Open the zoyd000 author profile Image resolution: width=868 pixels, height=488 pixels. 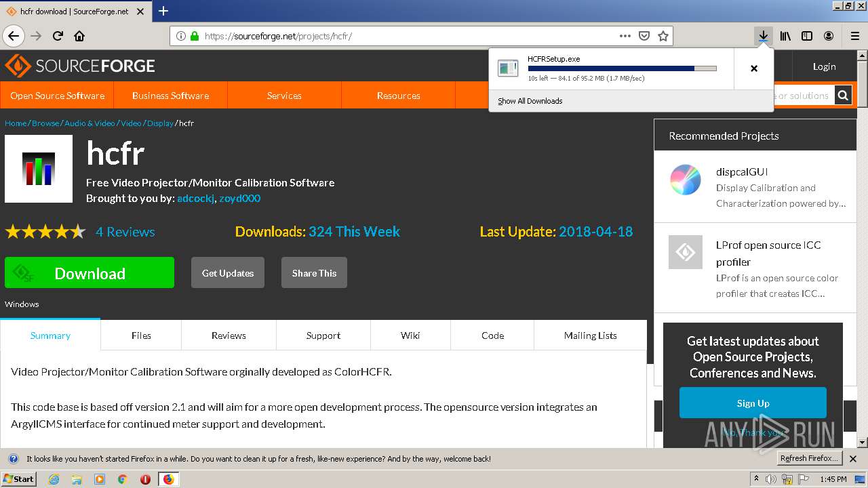pyautogui.click(x=239, y=199)
